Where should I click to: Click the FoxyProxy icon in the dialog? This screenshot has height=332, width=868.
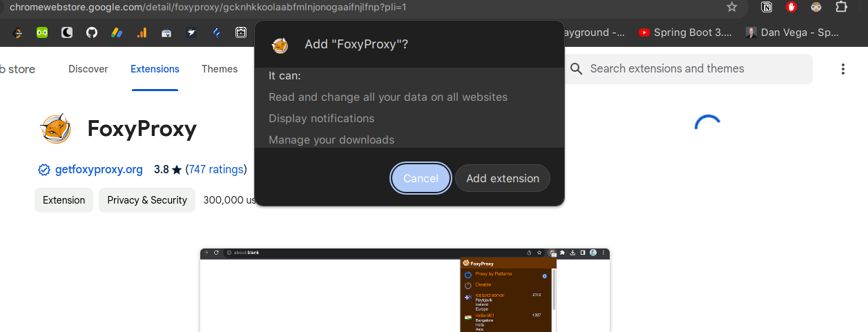(280, 46)
